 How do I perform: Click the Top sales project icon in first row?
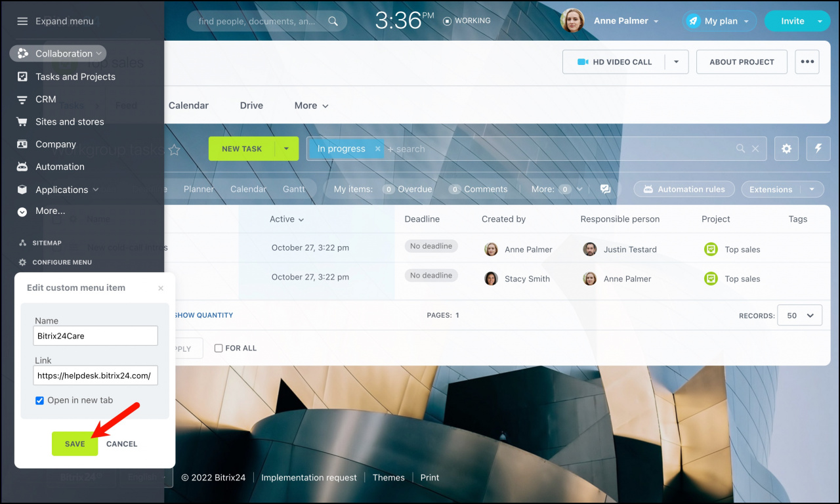(x=711, y=249)
